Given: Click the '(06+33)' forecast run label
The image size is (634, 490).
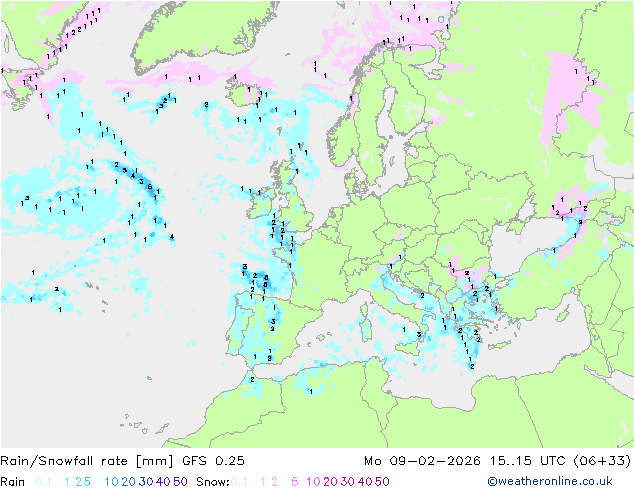Looking at the screenshot, I should [x=602, y=461].
